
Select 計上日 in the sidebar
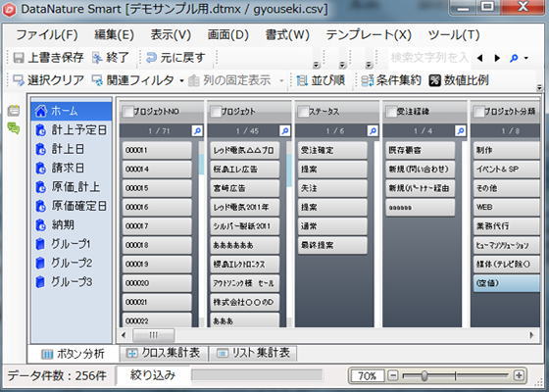tap(72, 149)
